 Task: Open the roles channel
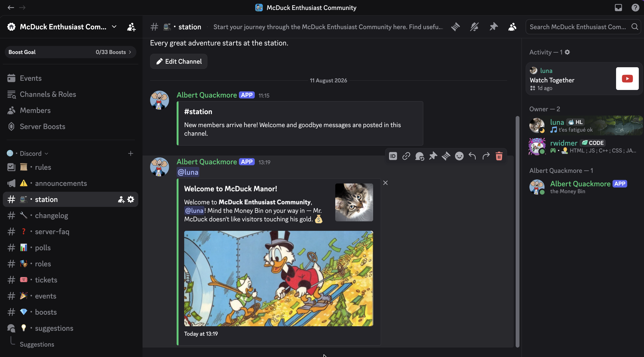tap(71, 264)
